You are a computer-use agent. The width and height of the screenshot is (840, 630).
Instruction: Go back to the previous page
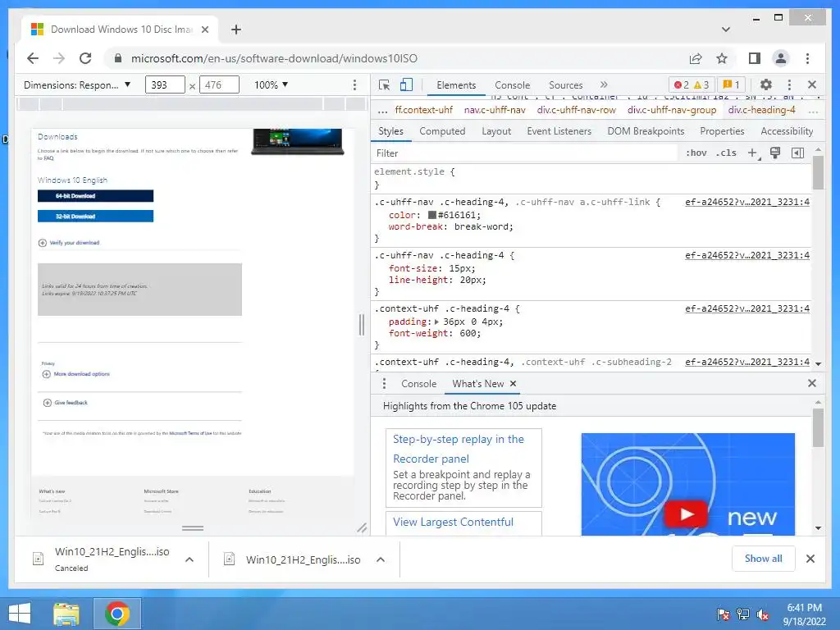tap(33, 58)
